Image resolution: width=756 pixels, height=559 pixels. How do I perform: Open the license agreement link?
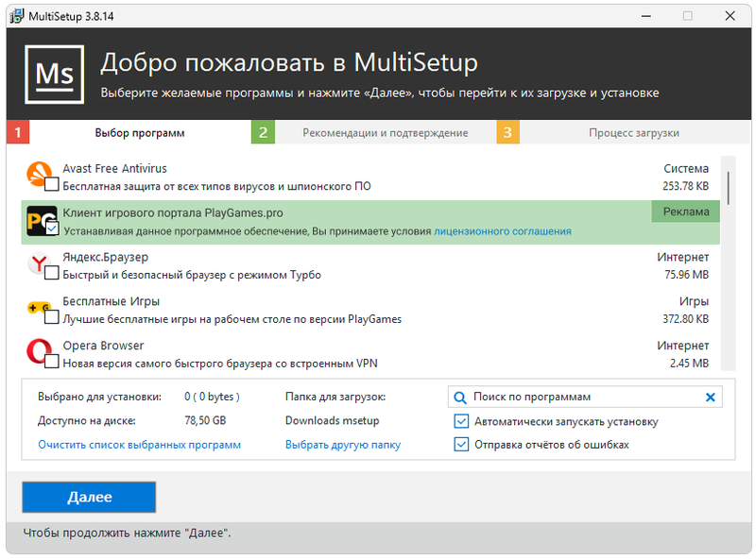[x=502, y=230]
